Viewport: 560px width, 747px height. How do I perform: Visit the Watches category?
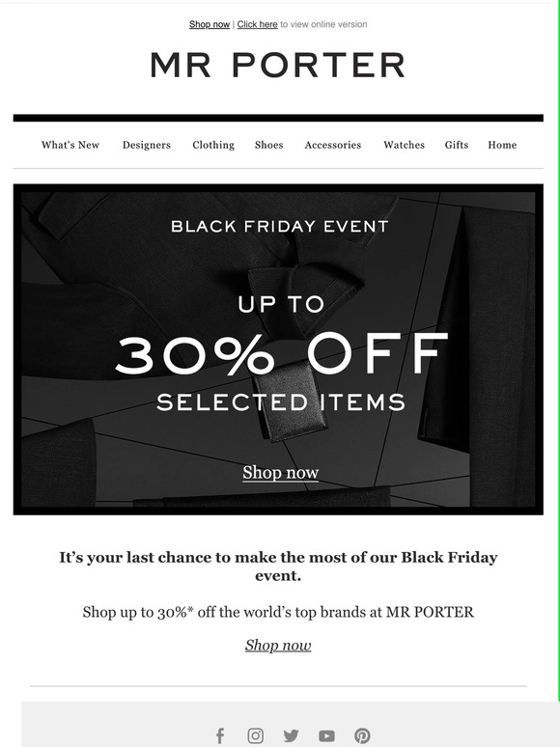tap(404, 145)
